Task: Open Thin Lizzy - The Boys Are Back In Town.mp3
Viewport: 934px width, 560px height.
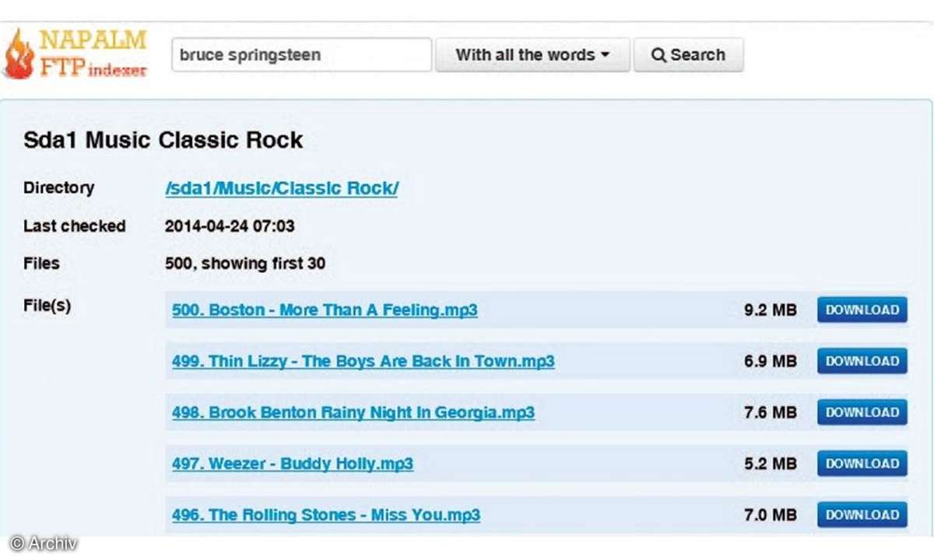Action: [363, 362]
